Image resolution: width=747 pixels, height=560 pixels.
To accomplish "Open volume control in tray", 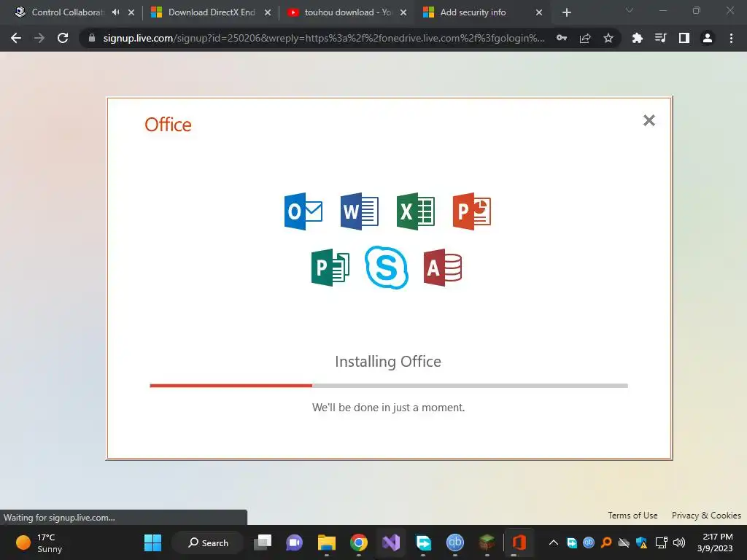I will (679, 542).
